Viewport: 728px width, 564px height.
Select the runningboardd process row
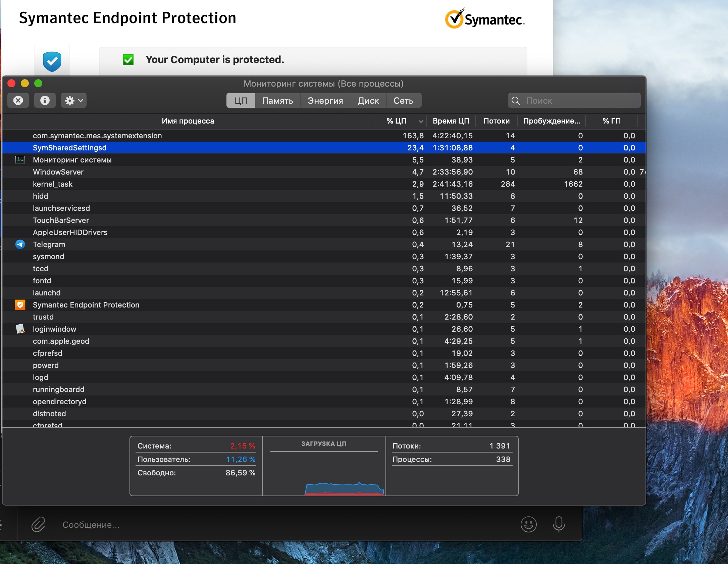coord(324,389)
